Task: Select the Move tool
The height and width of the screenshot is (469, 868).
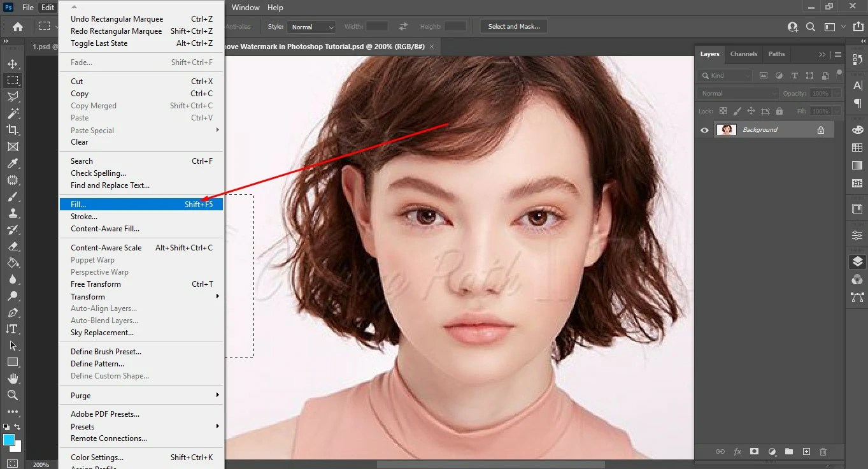Action: point(13,63)
